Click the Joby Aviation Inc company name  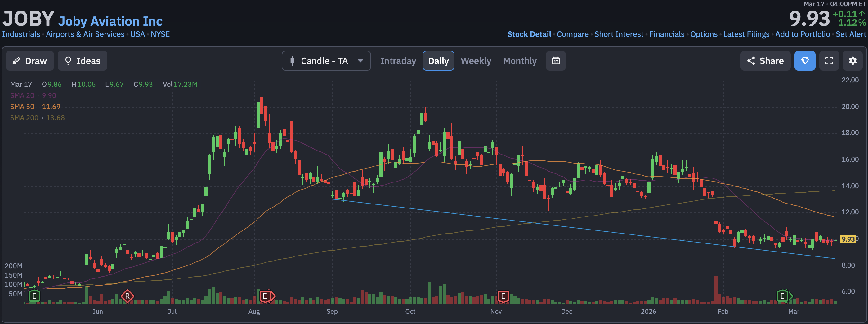point(110,21)
